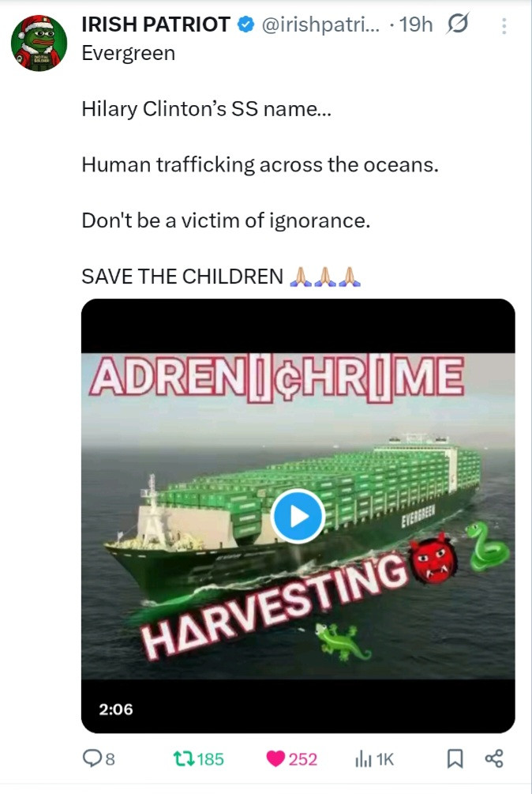
Task: Click the @irishpatri... handle
Action: pyautogui.click(x=320, y=24)
